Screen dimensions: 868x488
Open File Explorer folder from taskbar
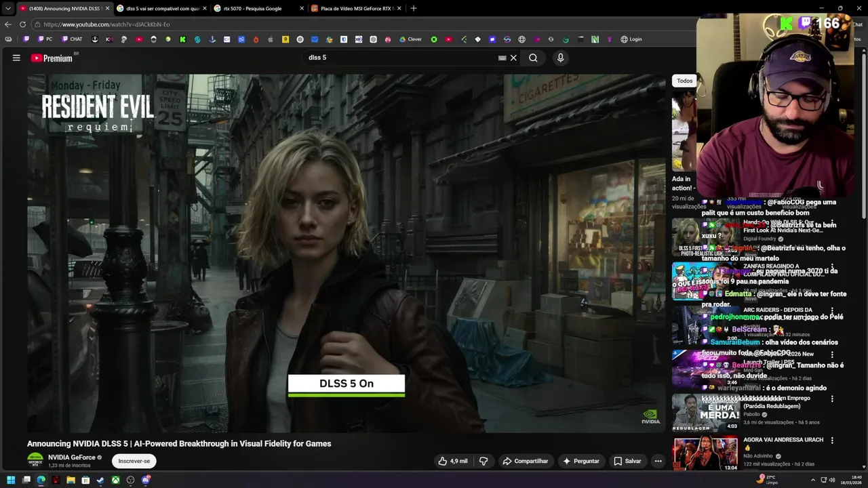tap(71, 480)
